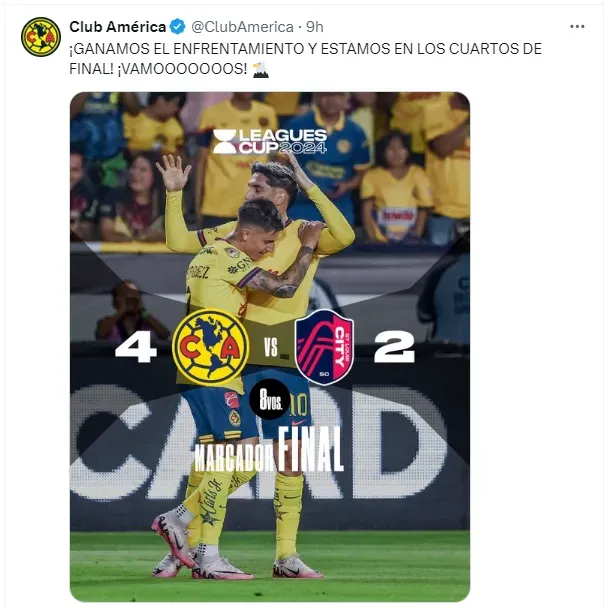Click the VS text between crests

click(x=271, y=347)
